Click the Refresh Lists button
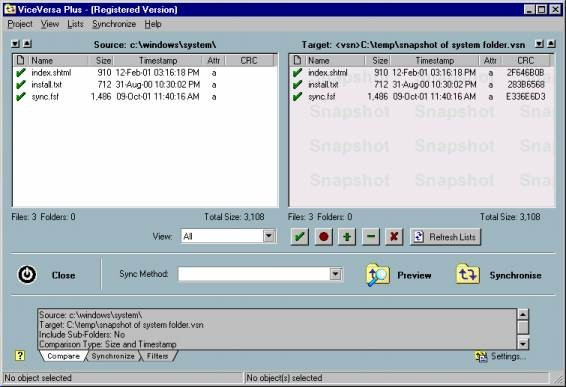The image size is (566, 387). (445, 237)
